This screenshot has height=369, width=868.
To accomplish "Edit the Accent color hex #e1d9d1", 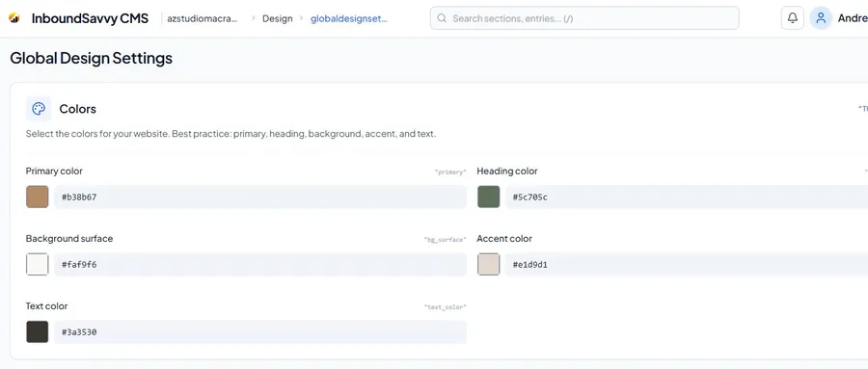I will coord(687,264).
